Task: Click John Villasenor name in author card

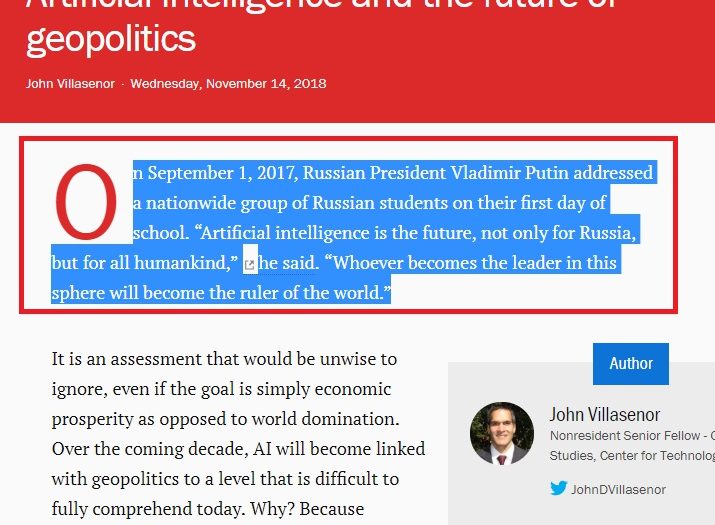Action: pyautogui.click(x=604, y=414)
